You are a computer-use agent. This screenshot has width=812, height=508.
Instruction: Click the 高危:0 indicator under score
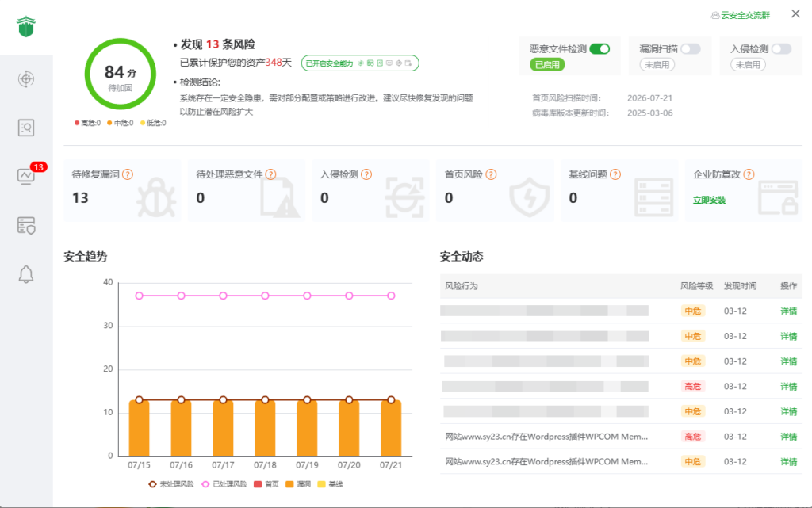click(x=87, y=123)
